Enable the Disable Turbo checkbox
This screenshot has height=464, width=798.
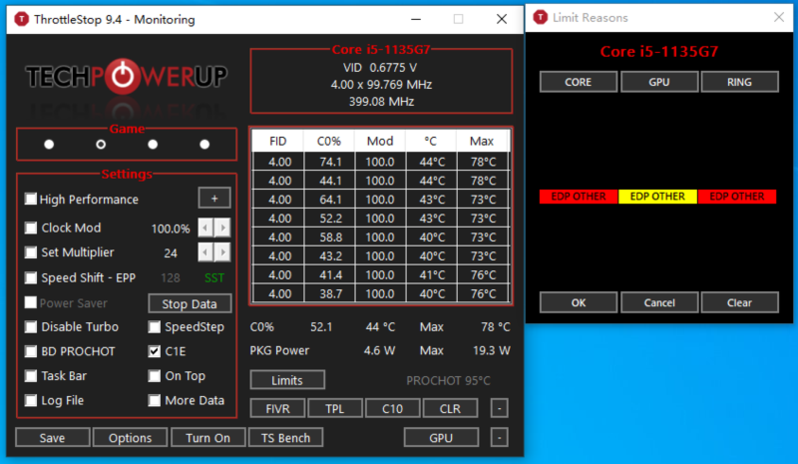(31, 327)
